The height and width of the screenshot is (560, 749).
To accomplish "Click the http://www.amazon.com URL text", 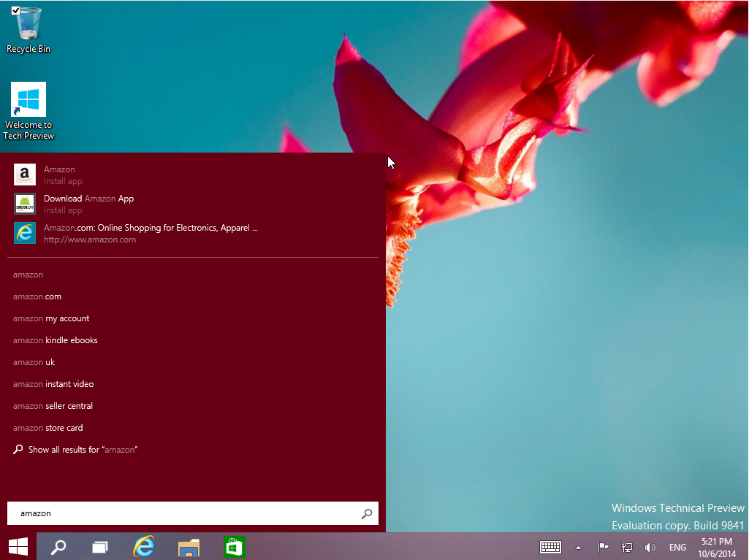I will (90, 239).
